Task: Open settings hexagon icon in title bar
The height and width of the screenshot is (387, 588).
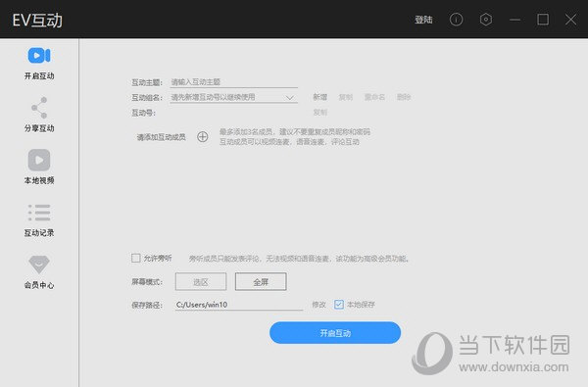Action: [x=486, y=20]
